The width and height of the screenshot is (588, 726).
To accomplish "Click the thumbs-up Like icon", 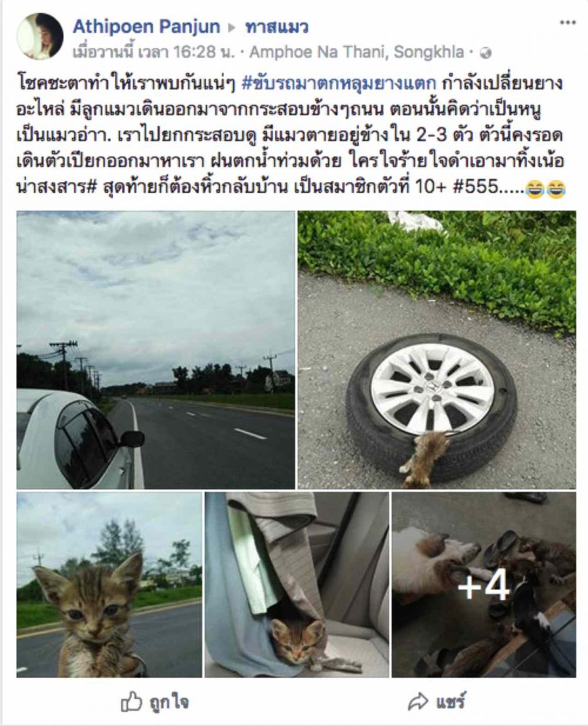I will 131,702.
